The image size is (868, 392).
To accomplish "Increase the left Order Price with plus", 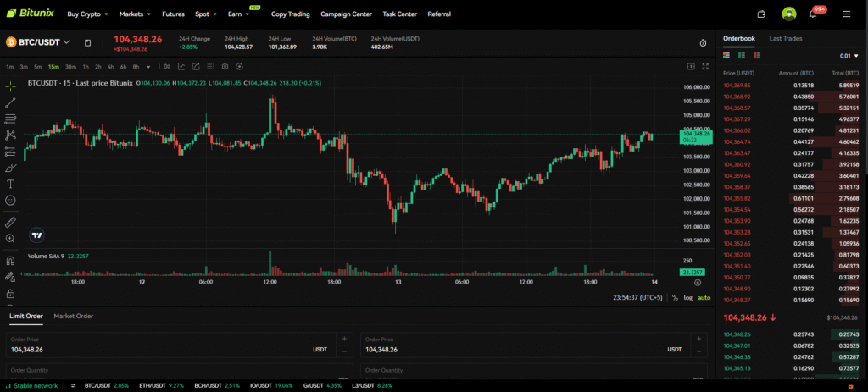I will pos(344,339).
